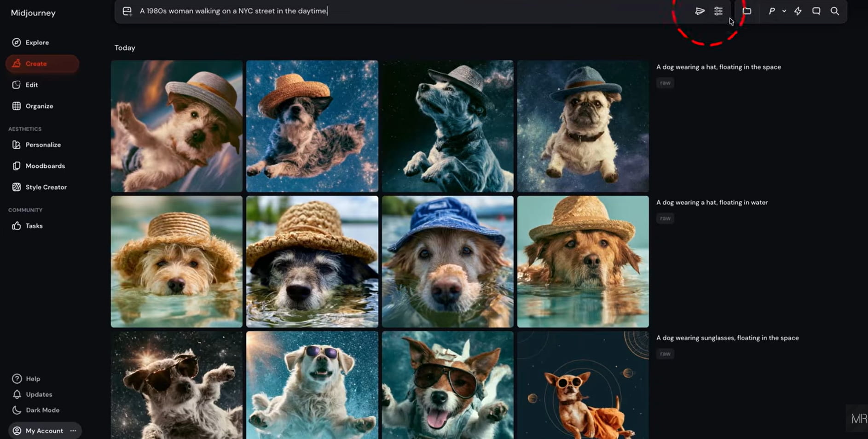Click the raw tag under the sunglasses prompt
868x439 pixels.
(665, 354)
